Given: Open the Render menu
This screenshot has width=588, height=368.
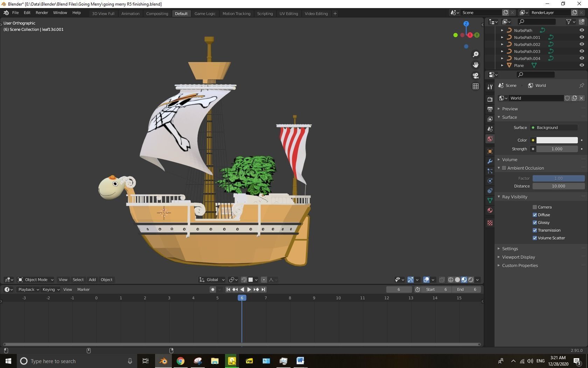Looking at the screenshot, I should pos(42,13).
